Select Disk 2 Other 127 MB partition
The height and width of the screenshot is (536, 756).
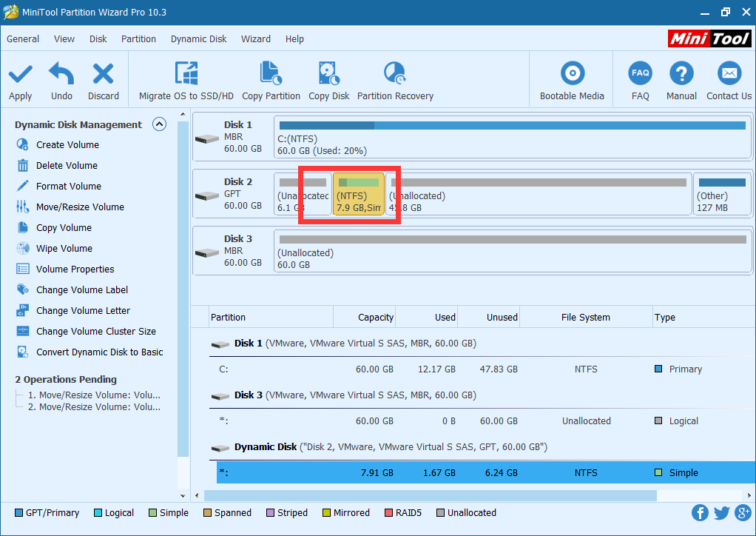(722, 194)
